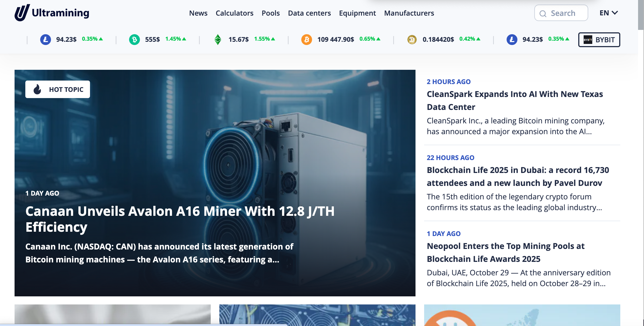
Task: Click the flame icon in Hot Topic badge
Action: coord(37,89)
